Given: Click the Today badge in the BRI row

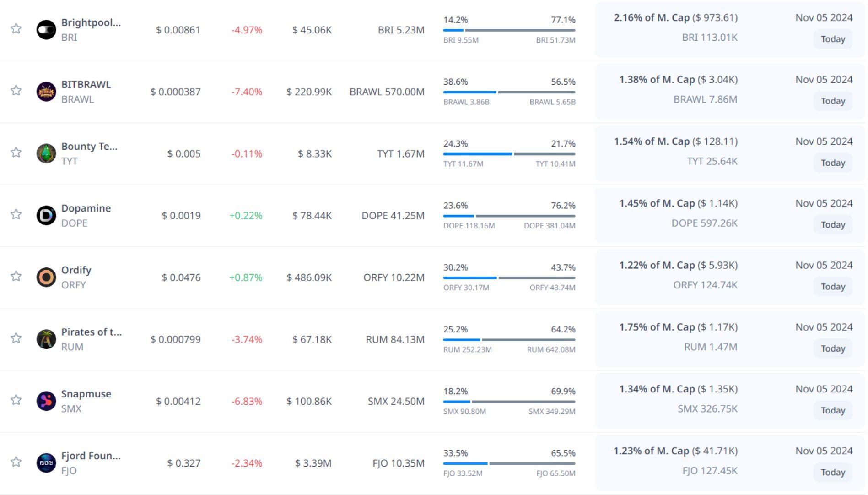Looking at the screenshot, I should (x=832, y=39).
